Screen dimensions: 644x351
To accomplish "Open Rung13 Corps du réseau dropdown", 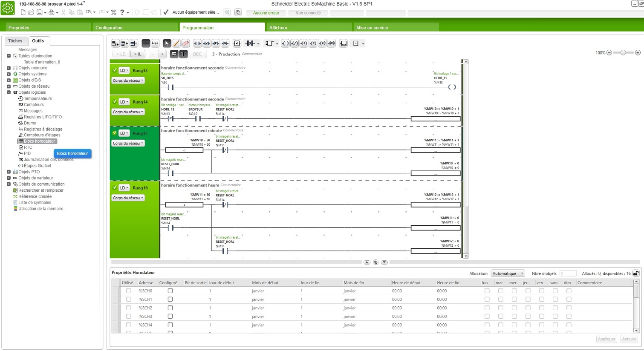I will coord(128,81).
